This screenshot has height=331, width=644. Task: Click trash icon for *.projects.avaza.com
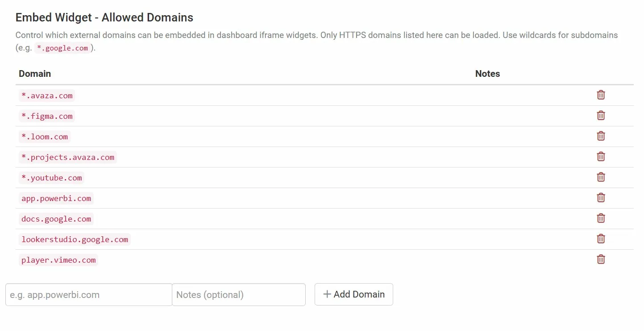click(601, 156)
